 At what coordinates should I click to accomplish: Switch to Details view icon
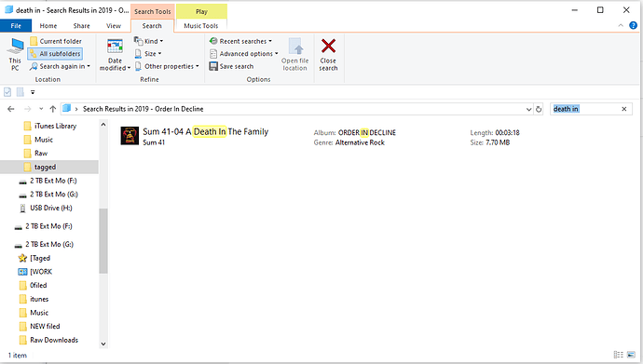point(619,355)
